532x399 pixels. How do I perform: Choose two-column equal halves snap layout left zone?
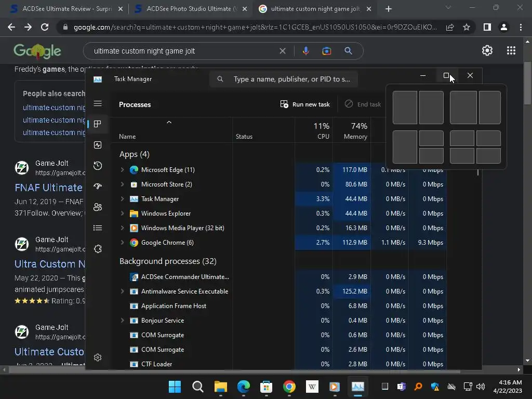pos(405,108)
